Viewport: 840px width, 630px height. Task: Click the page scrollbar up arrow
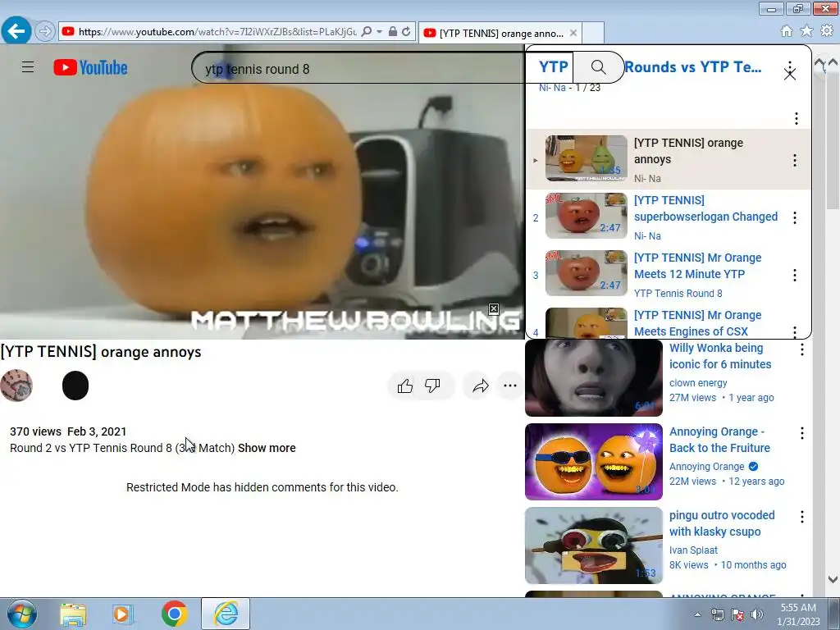click(x=833, y=62)
